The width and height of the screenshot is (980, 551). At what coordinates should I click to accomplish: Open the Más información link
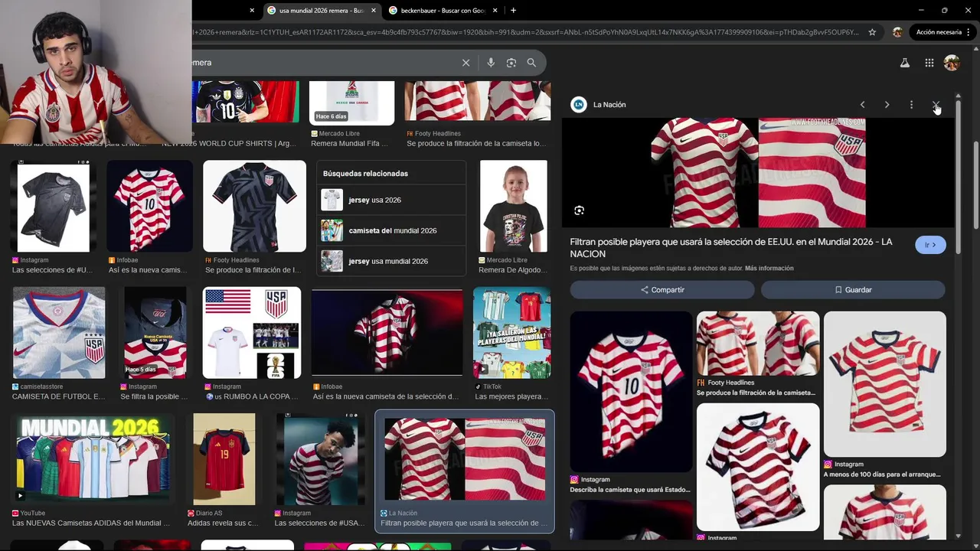coord(769,269)
